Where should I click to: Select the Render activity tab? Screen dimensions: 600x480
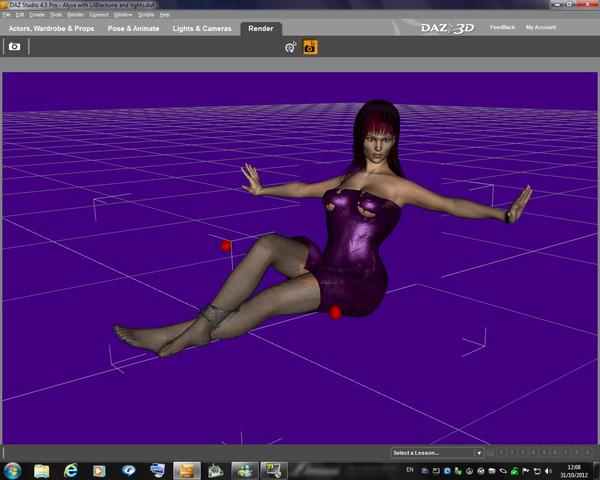[x=261, y=28]
